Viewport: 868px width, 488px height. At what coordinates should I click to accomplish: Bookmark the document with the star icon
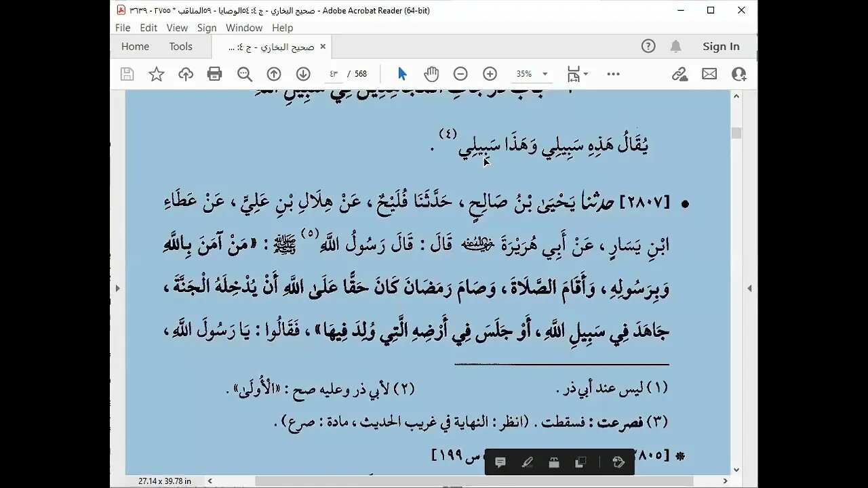[157, 74]
